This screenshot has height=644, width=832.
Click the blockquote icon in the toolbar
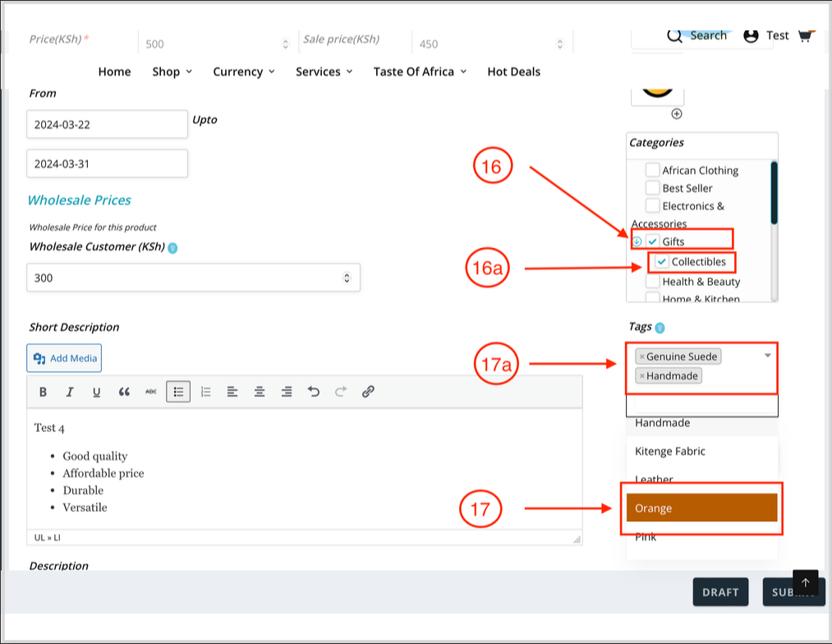[x=124, y=392]
